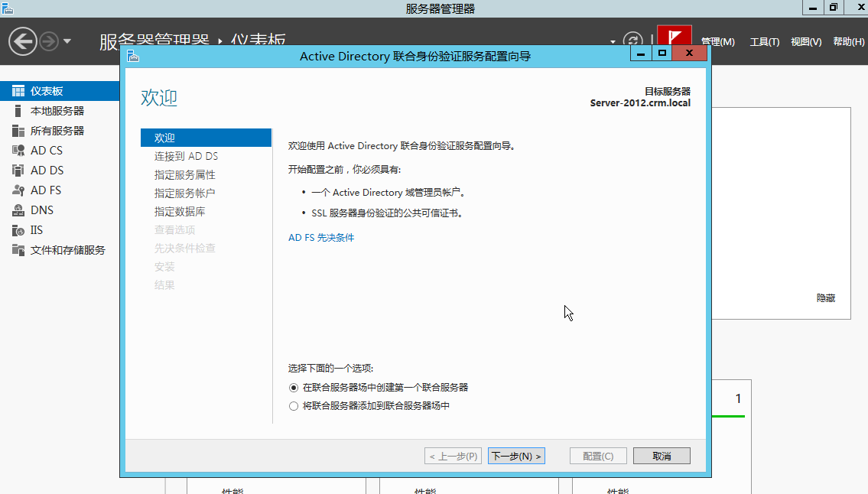Open the 帮助(H) menu

[x=849, y=41]
